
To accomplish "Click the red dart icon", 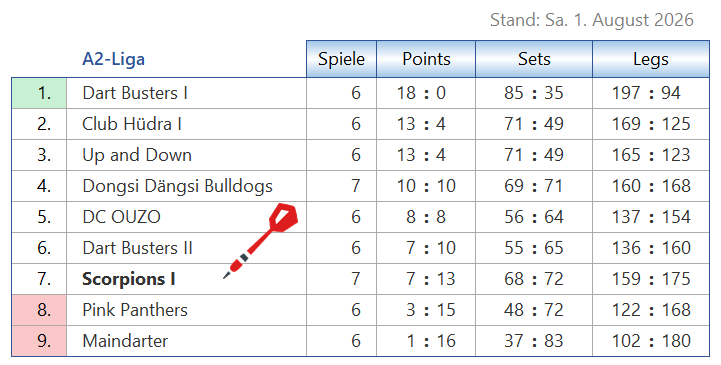I will pyautogui.click(x=261, y=241).
